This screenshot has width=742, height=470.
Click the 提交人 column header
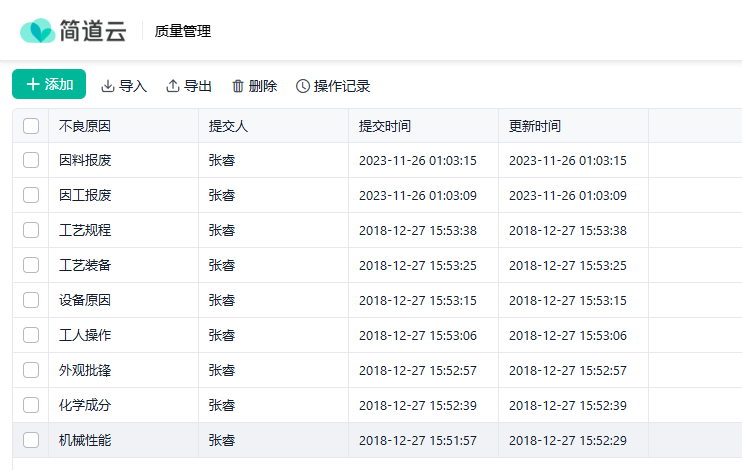pos(228,126)
